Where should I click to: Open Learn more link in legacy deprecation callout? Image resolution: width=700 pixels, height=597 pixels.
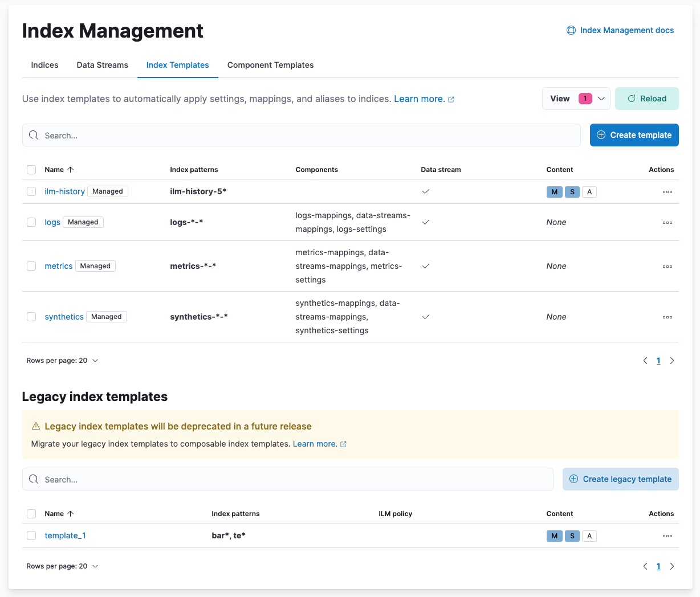tap(320, 444)
